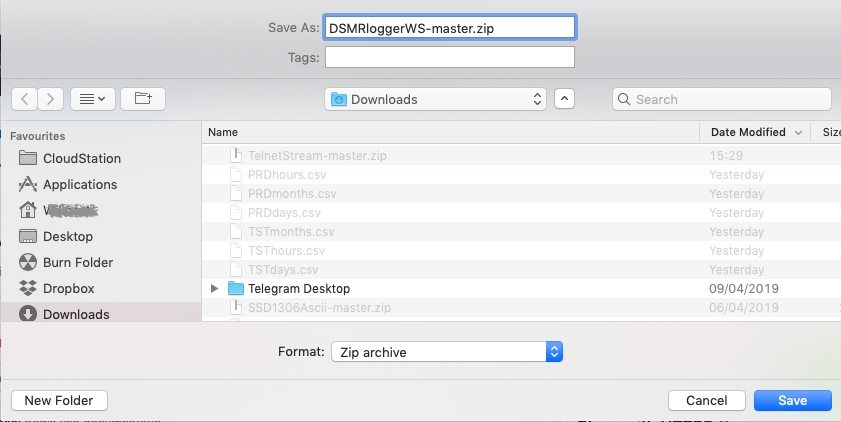Click the new folder toolbar icon
Viewport: 841px width, 422px height.
coord(143,99)
